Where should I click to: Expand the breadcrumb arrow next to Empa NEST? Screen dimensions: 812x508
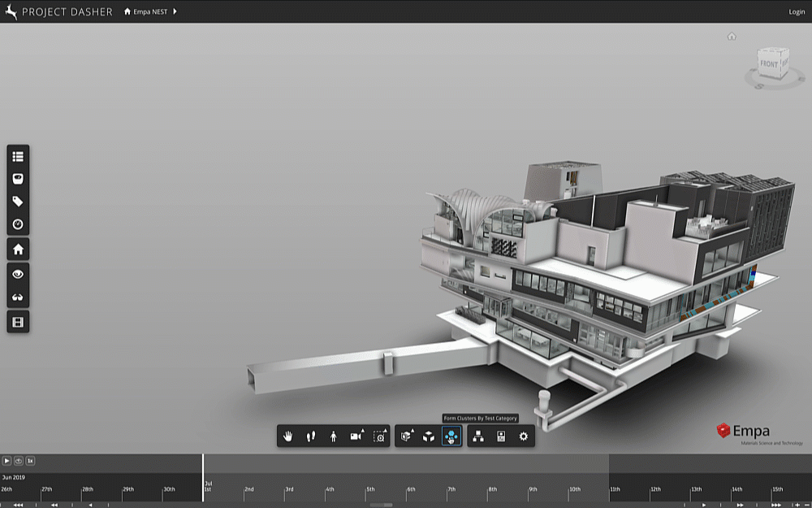click(174, 11)
